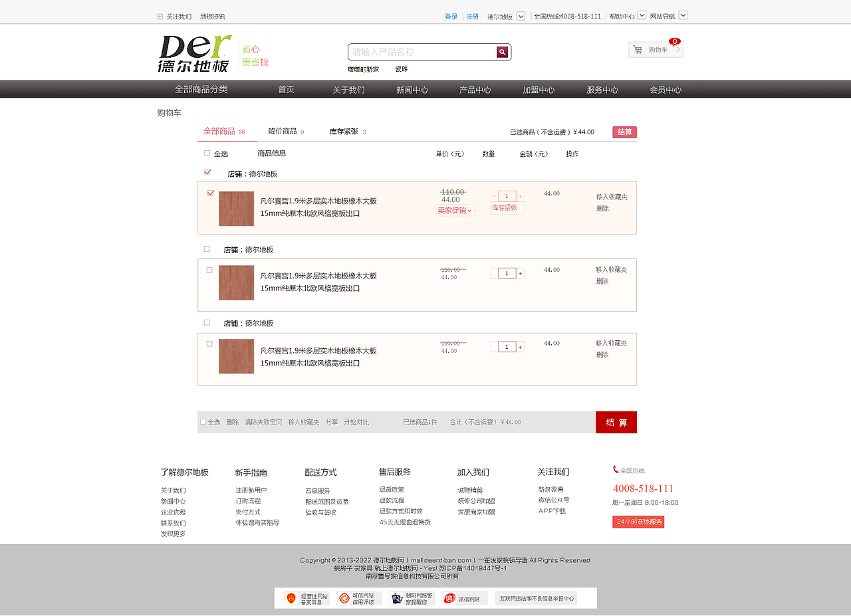
Task: Open 加盟中心 in main navigation
Action: [x=539, y=90]
